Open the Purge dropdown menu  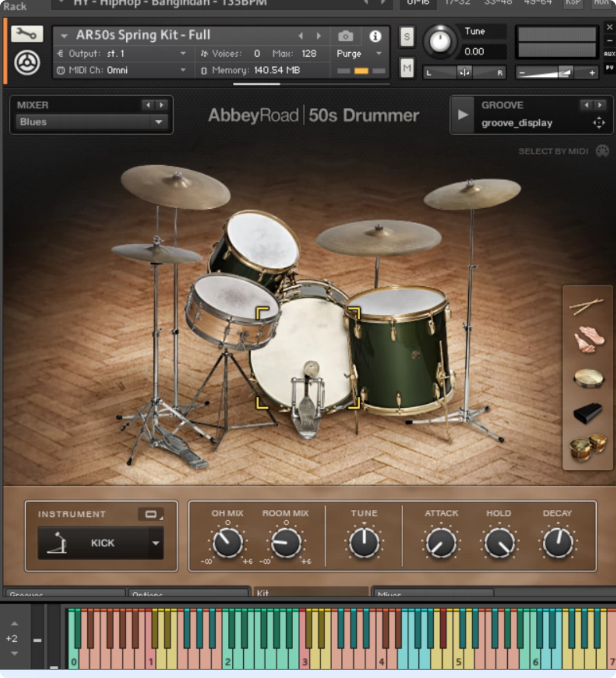coord(359,53)
